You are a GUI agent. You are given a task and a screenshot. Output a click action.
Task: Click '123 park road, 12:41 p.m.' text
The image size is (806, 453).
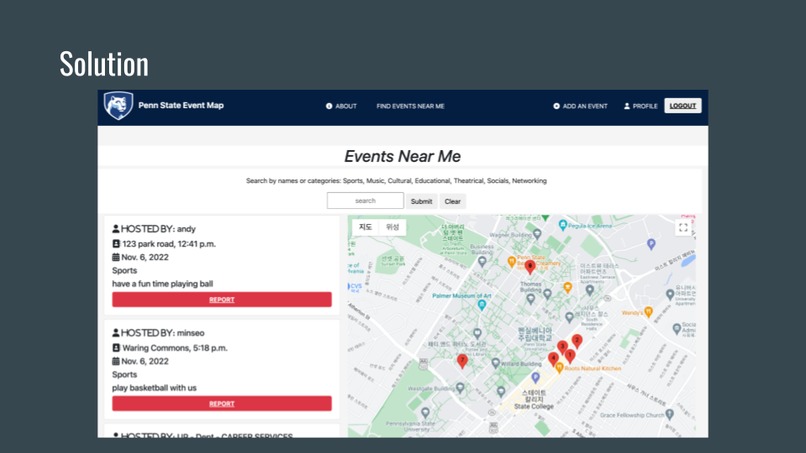169,244
